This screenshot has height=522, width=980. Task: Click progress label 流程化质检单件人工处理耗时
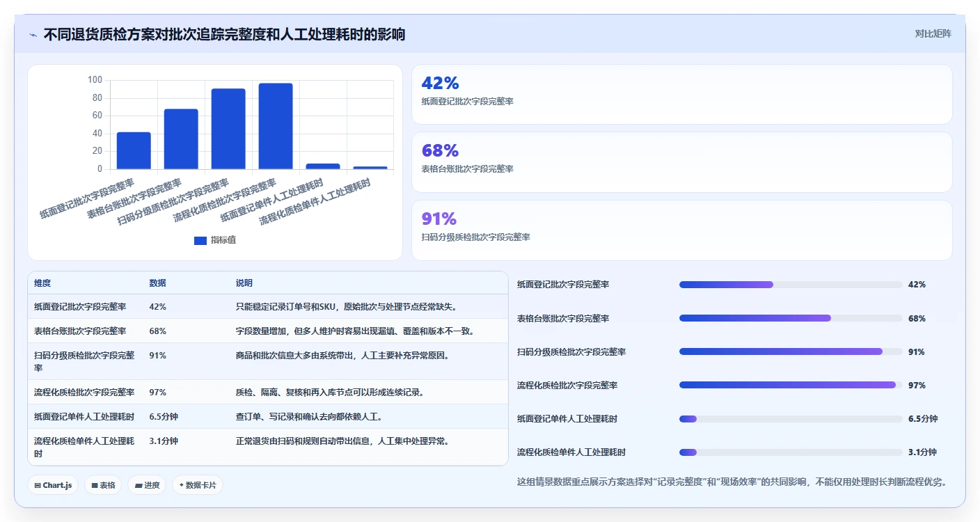click(571, 452)
